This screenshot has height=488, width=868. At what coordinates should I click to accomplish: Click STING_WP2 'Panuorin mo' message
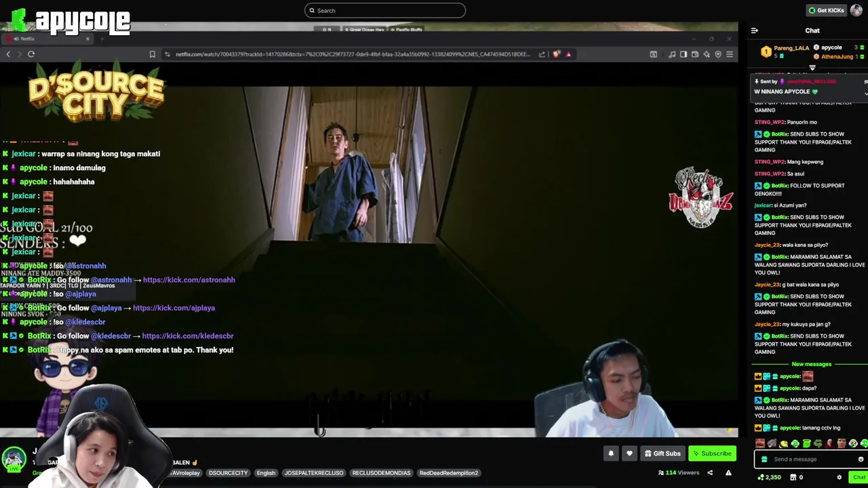(786, 122)
